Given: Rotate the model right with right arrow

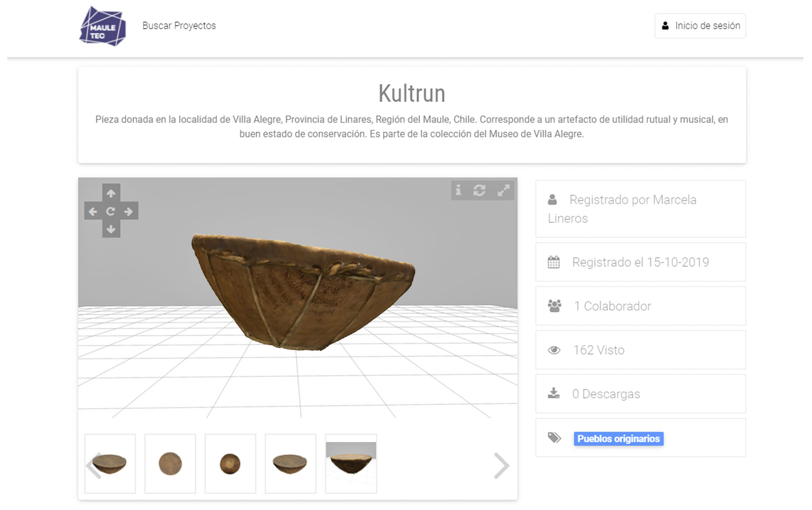Looking at the screenshot, I should tap(128, 211).
